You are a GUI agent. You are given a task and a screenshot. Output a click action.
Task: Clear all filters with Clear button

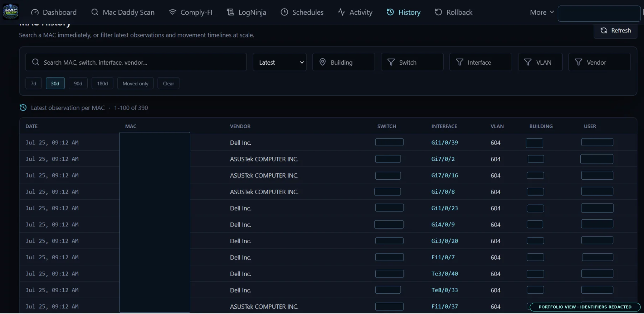[169, 83]
